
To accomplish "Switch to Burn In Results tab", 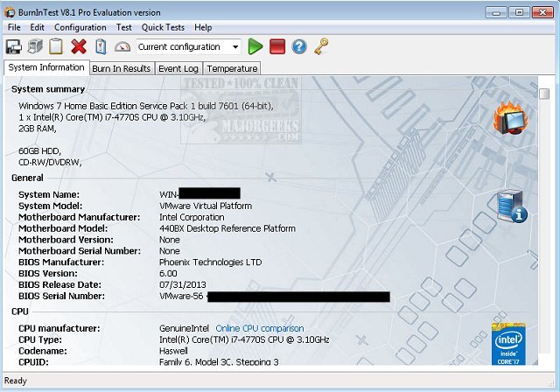I will 122,68.
